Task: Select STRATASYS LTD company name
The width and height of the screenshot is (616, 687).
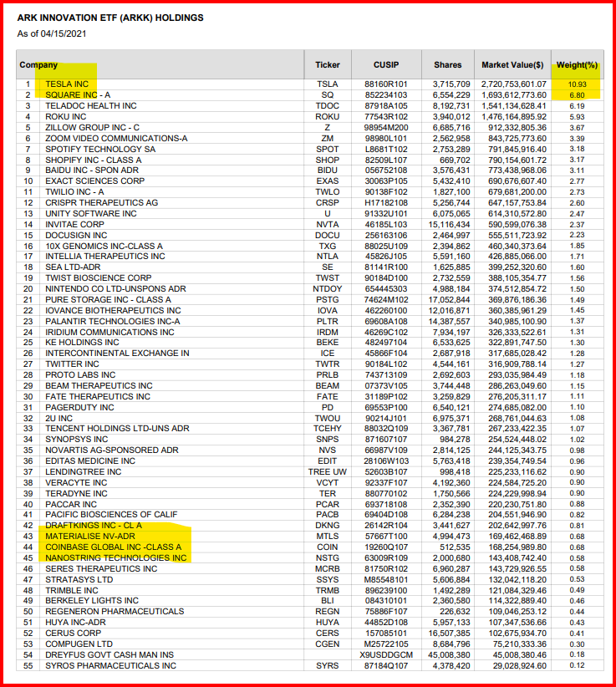Action: [x=79, y=580]
